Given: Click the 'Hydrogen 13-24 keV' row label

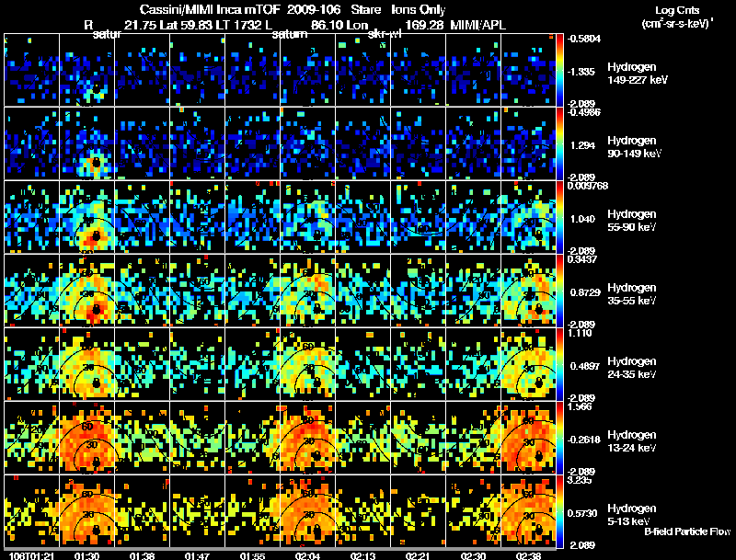Looking at the screenshot, I should [x=631, y=441].
